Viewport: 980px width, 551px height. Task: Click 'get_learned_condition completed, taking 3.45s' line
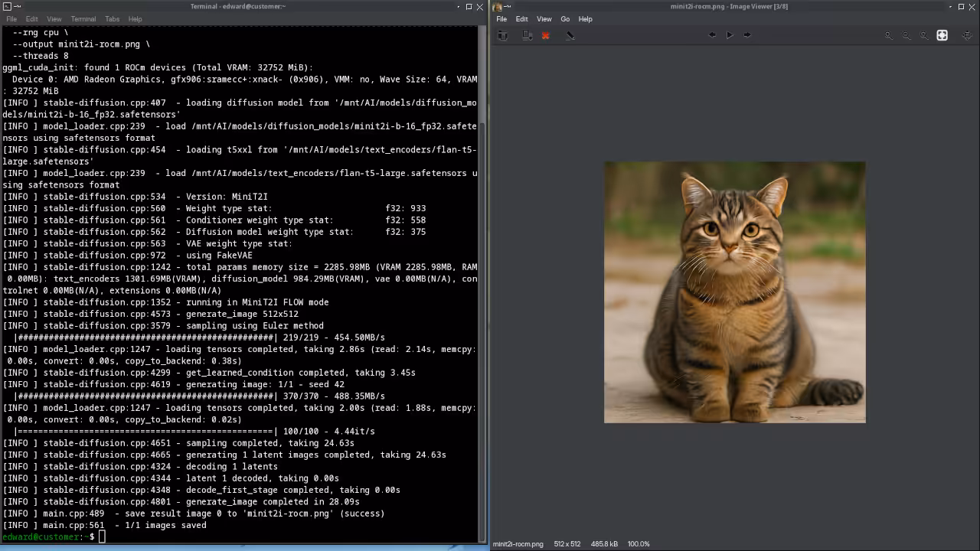tap(209, 373)
